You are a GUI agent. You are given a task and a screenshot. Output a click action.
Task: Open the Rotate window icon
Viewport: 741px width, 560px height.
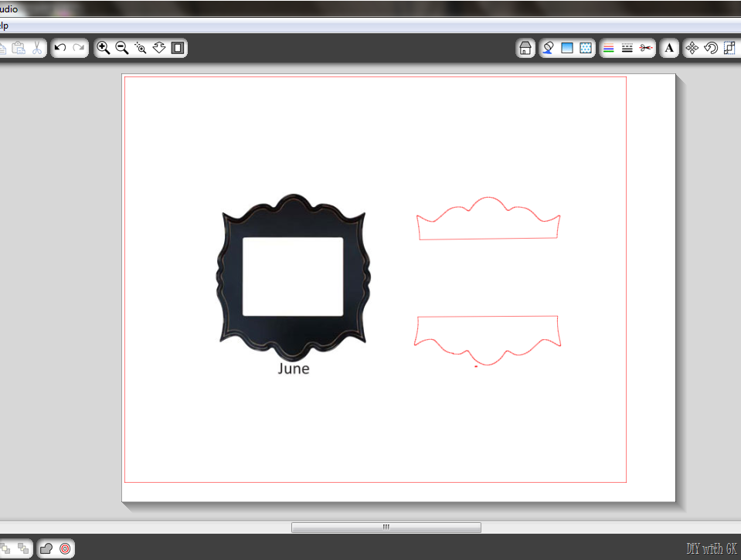tap(711, 48)
